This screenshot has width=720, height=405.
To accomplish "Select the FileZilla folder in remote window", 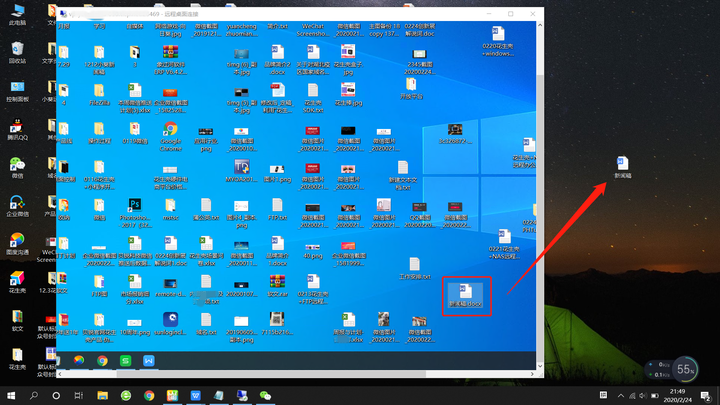I will (x=99, y=95).
